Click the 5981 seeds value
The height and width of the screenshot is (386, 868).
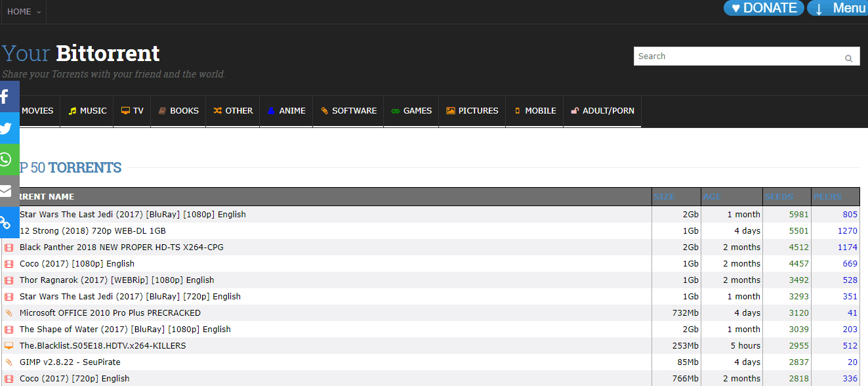[799, 215]
